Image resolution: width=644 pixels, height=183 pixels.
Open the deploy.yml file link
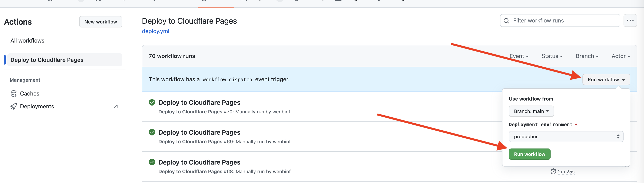tap(156, 31)
